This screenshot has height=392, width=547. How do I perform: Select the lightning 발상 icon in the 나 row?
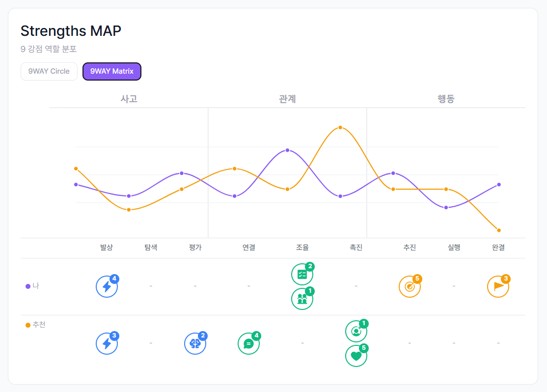pyautogui.click(x=107, y=286)
